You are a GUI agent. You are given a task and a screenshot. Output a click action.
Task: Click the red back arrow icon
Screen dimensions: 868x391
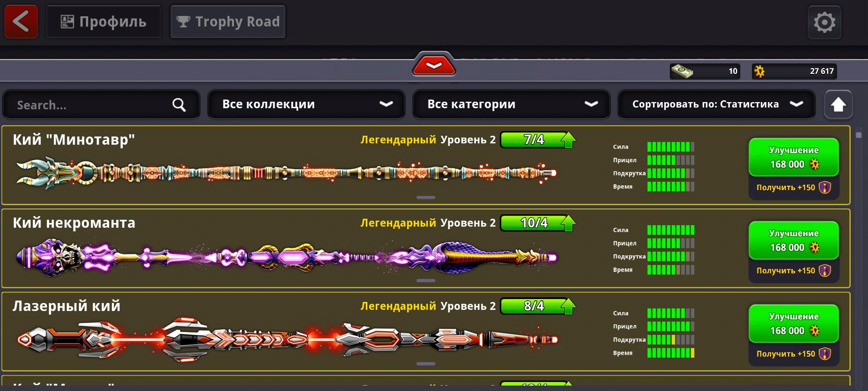click(x=21, y=22)
